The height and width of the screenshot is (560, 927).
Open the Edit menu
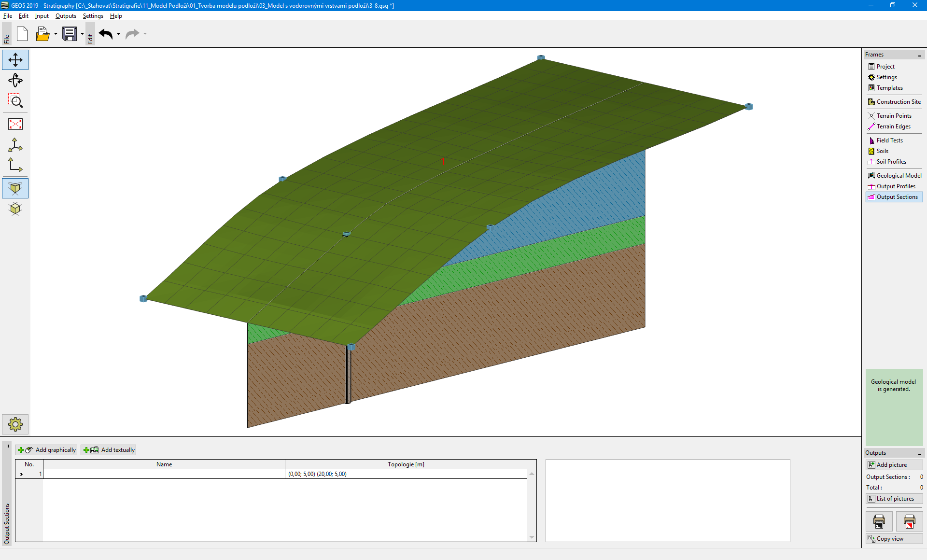pyautogui.click(x=23, y=16)
